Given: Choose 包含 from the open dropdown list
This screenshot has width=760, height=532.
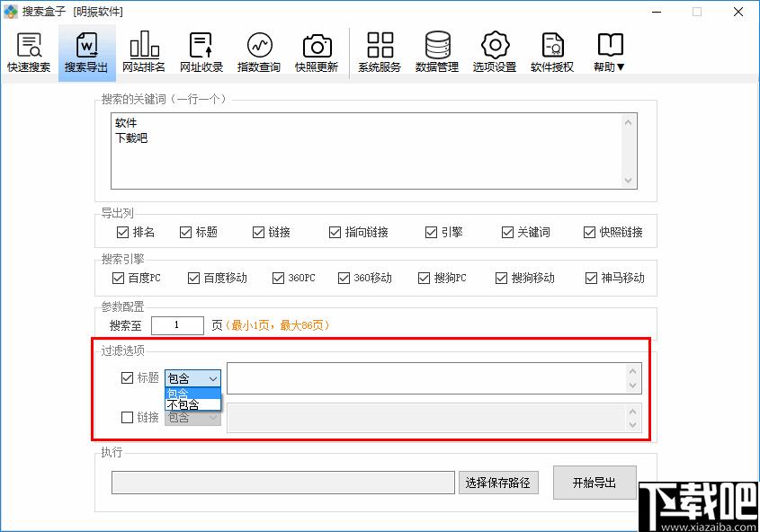Looking at the screenshot, I should click(x=192, y=393).
